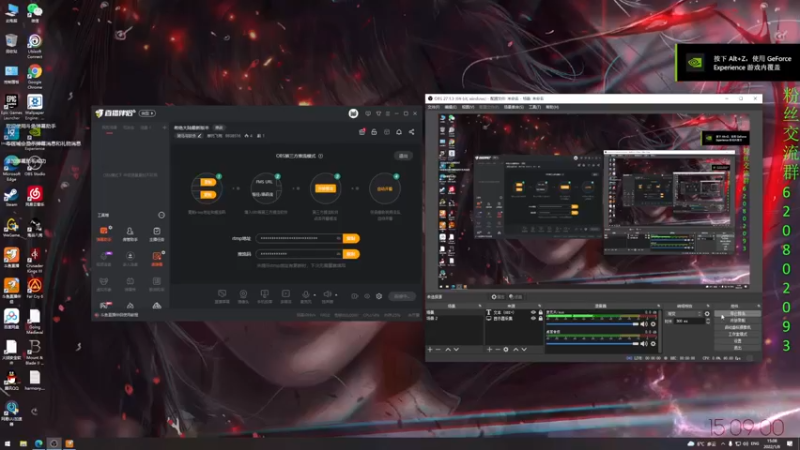
Task: Adjust desktop audio volume slider in OBS mixer
Action: 592,343
